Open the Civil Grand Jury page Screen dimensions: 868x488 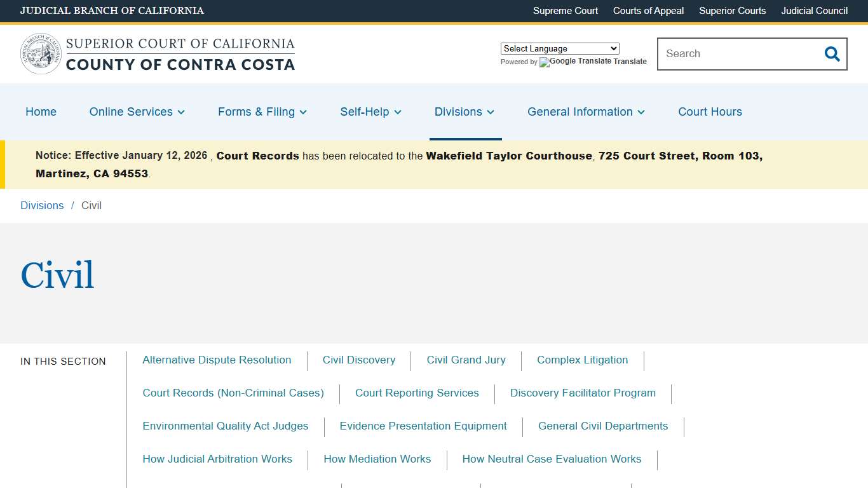coord(466,360)
